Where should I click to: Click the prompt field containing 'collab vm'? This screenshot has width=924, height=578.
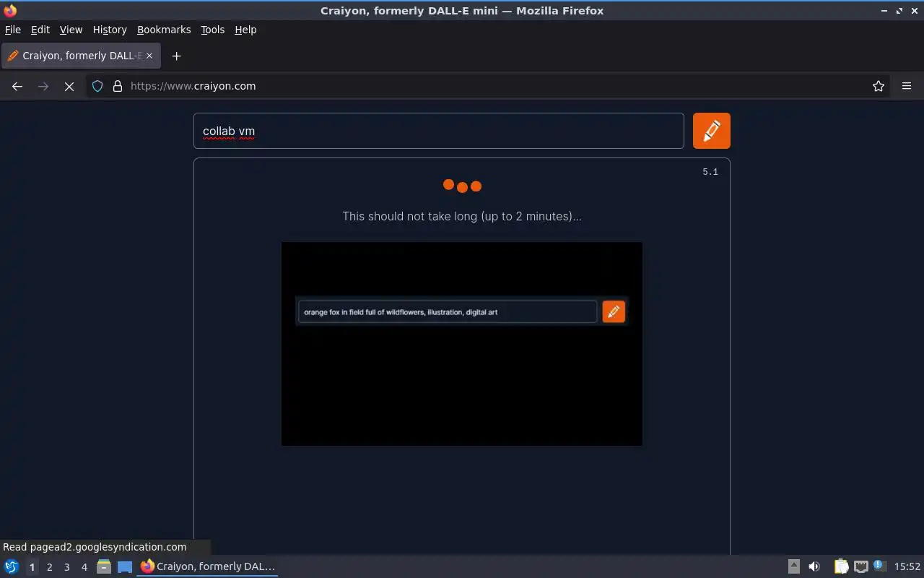tap(439, 131)
